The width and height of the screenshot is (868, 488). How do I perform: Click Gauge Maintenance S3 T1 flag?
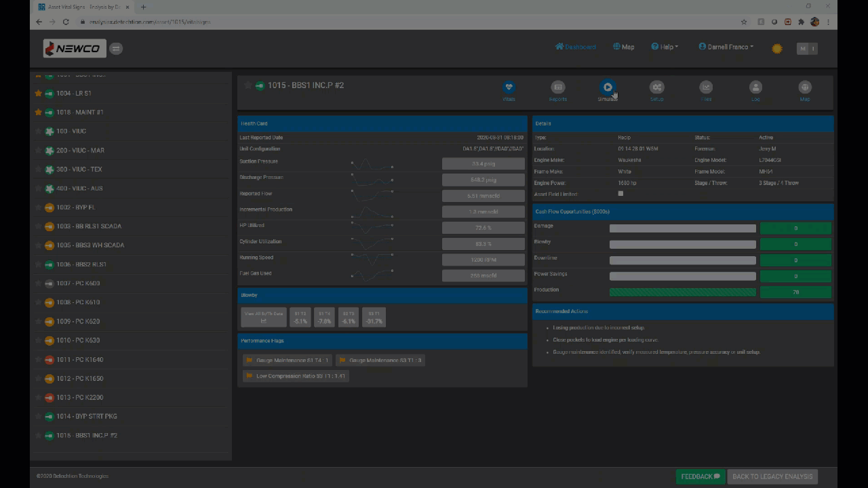click(x=380, y=361)
